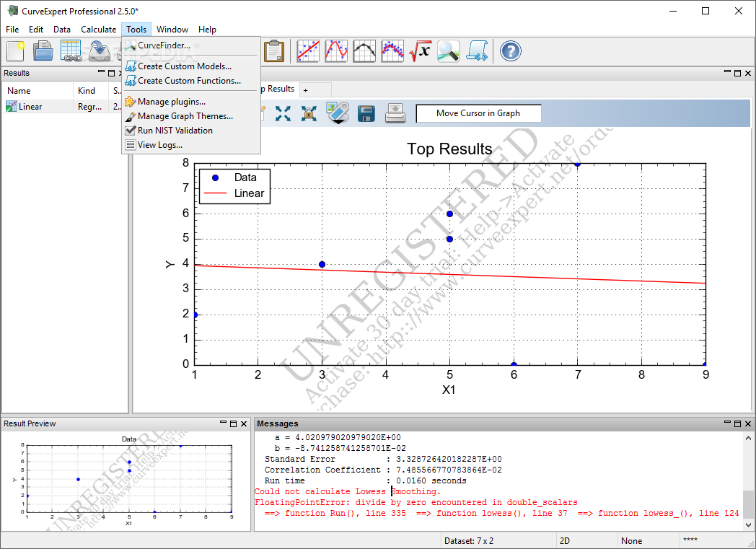
Task: Maximize the Results panel
Action: [111, 74]
